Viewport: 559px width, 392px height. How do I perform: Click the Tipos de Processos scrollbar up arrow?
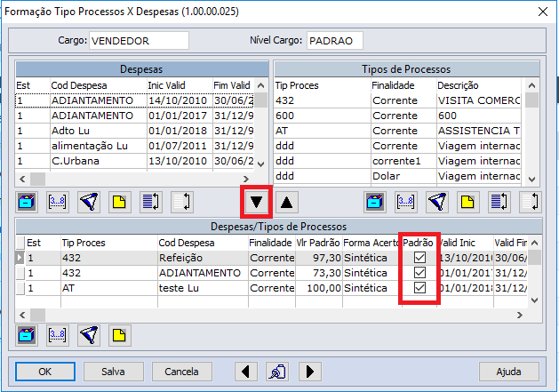tap(531, 85)
